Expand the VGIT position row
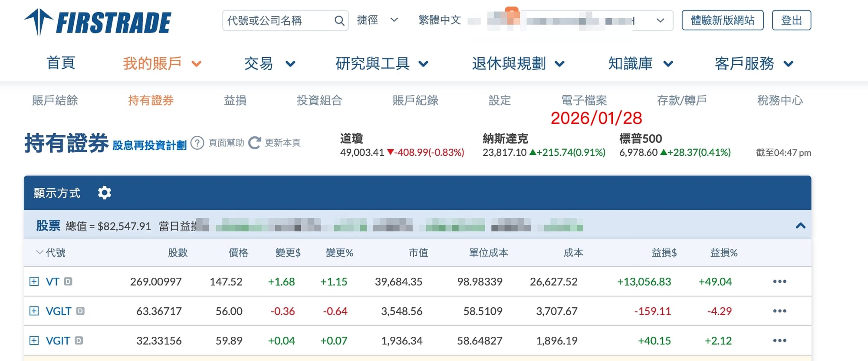The width and height of the screenshot is (868, 361). (34, 341)
